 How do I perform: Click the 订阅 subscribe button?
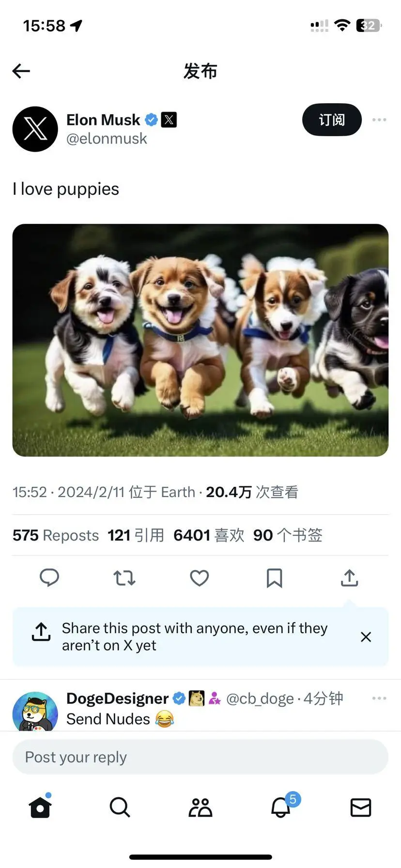[x=332, y=120]
